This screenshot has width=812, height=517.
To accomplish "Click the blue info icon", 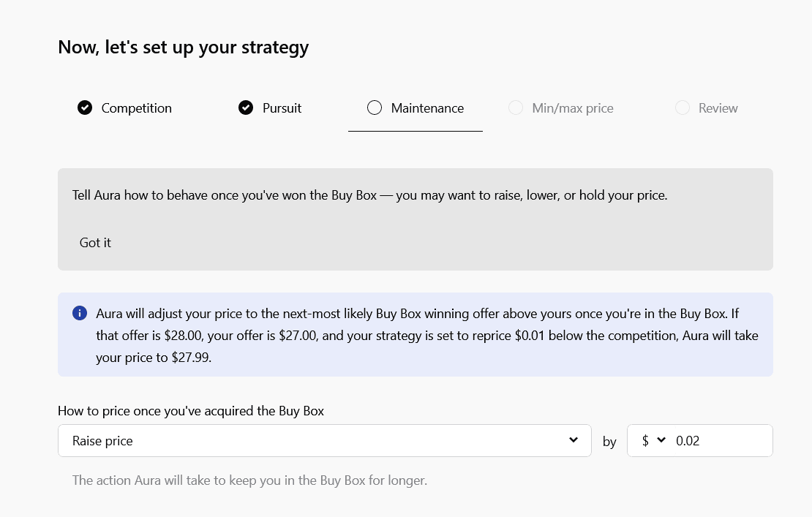I will click(80, 314).
